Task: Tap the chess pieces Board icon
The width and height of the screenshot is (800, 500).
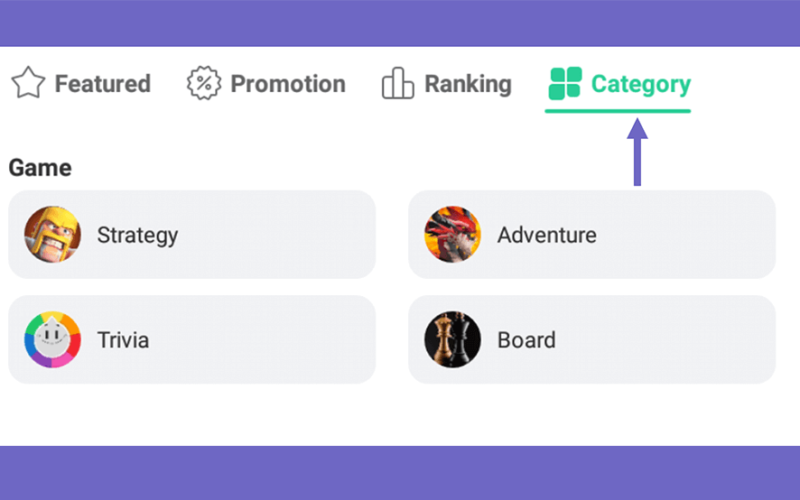Action: coord(453,339)
